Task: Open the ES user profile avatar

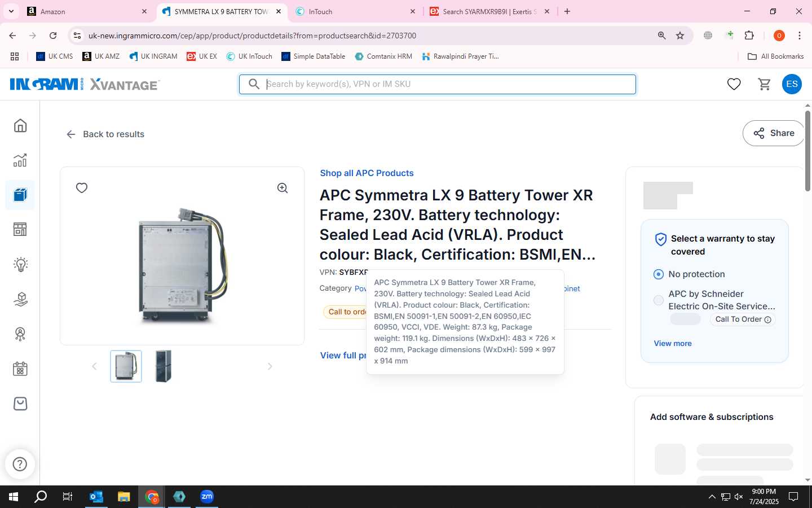Action: point(792,84)
